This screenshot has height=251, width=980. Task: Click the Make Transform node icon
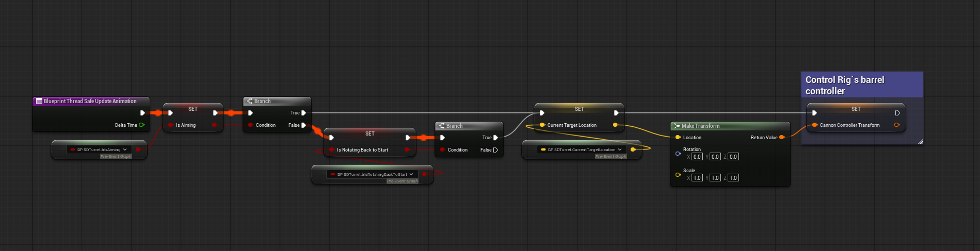pyautogui.click(x=677, y=126)
